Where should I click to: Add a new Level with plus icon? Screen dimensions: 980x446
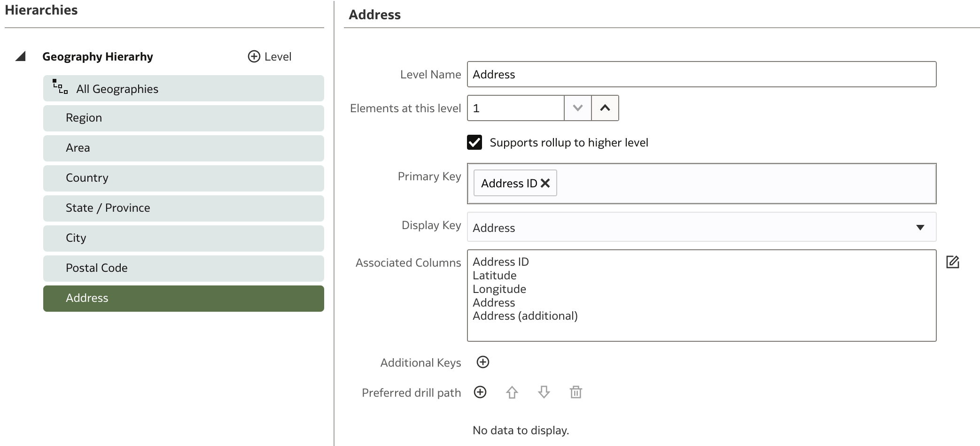click(x=254, y=56)
